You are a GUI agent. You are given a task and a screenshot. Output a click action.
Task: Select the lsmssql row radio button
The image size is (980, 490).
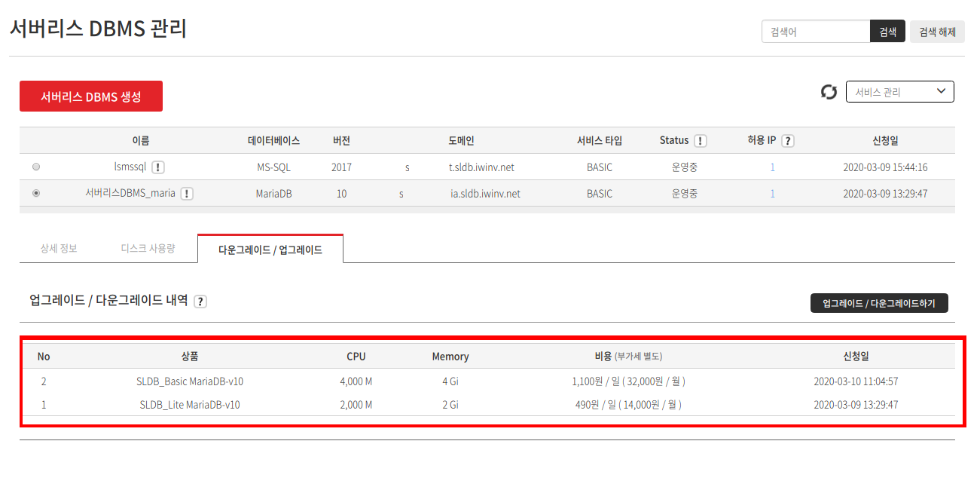pos(36,167)
